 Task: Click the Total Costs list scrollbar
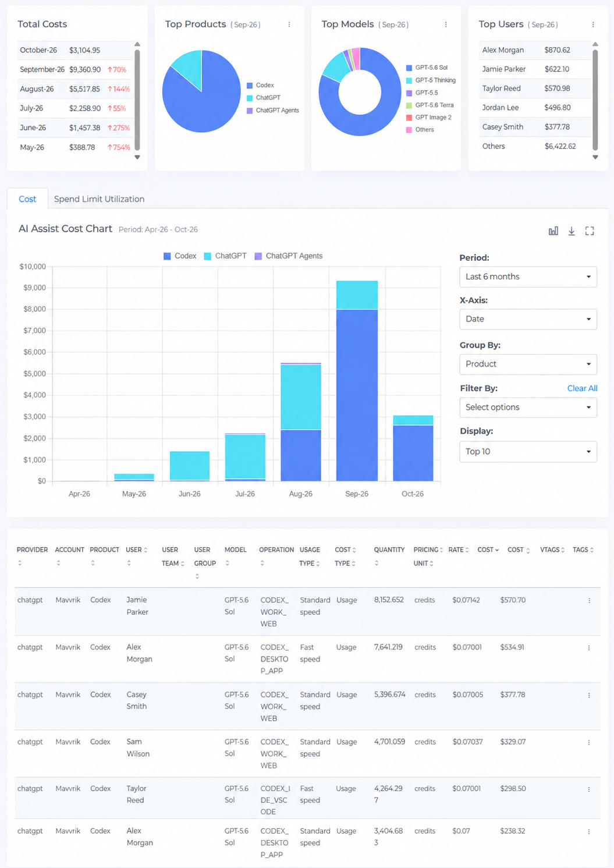click(137, 100)
